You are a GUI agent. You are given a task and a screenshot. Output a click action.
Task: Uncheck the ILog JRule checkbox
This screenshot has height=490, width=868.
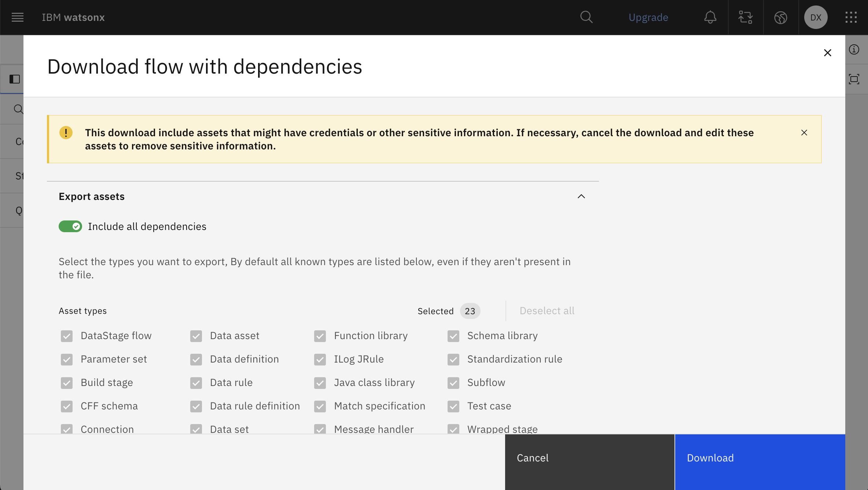coord(320,359)
